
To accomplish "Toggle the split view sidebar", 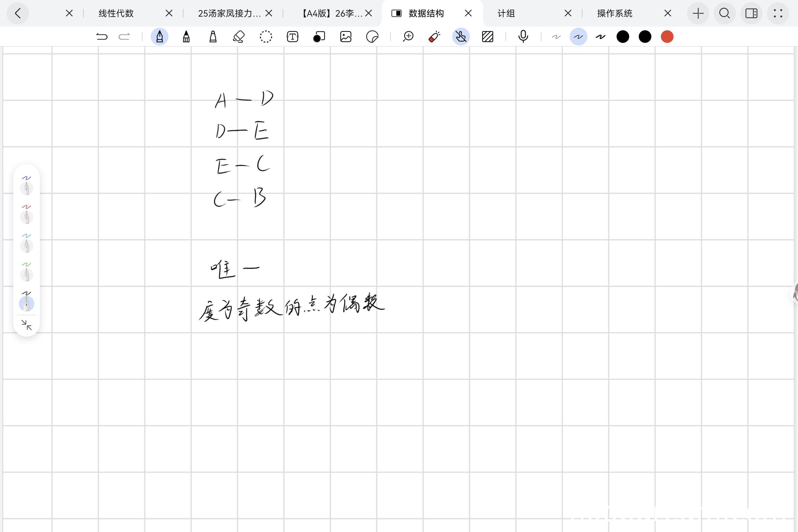I will click(x=751, y=14).
